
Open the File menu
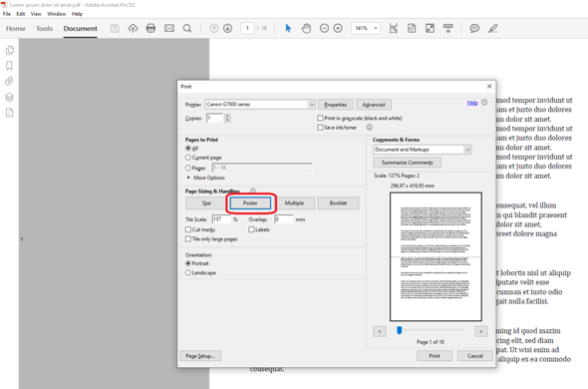7,14
